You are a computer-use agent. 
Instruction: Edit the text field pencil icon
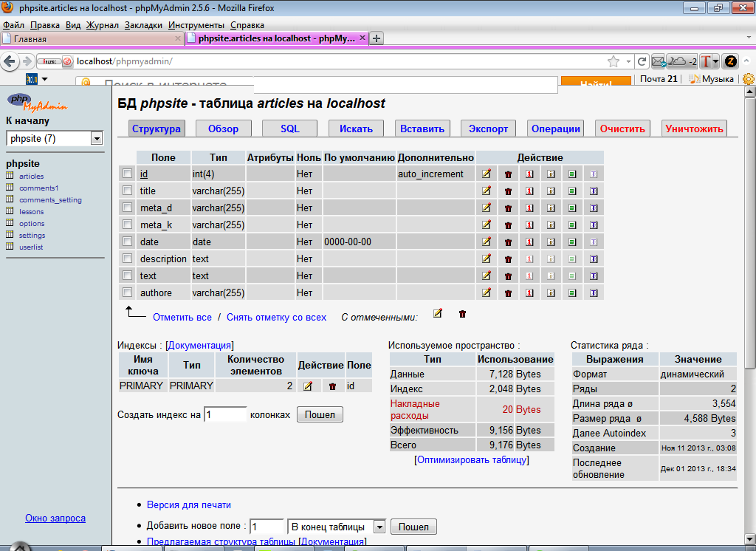point(486,275)
